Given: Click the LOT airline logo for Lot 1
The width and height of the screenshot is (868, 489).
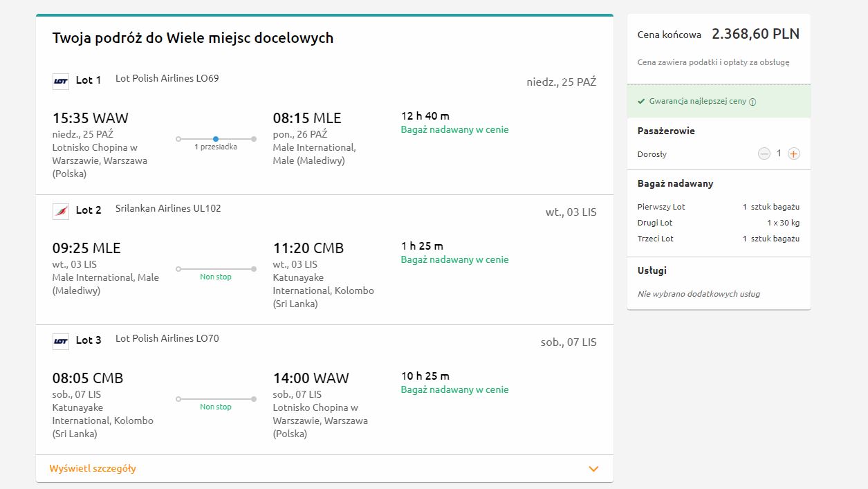Looking at the screenshot, I should coord(61,81).
